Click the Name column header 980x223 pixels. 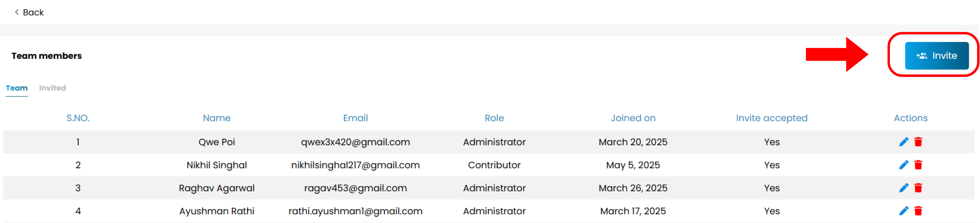(217, 118)
